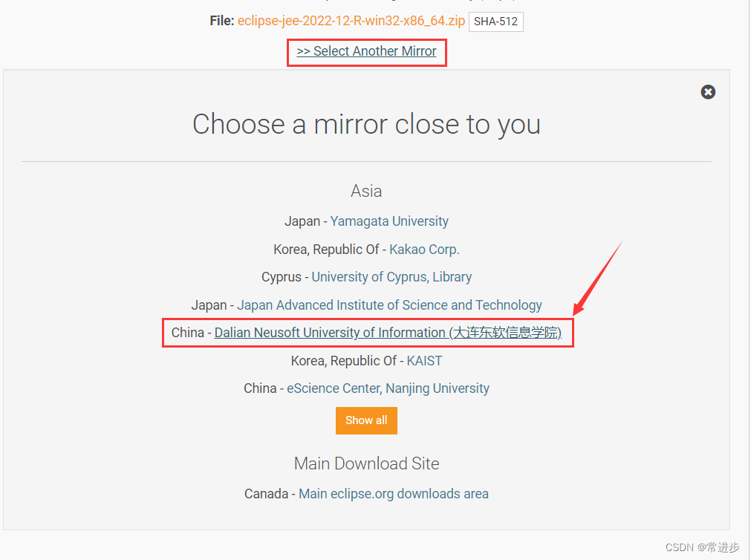The width and height of the screenshot is (751, 560).
Task: Open Main eclipse.org downloads area link
Action: point(394,494)
